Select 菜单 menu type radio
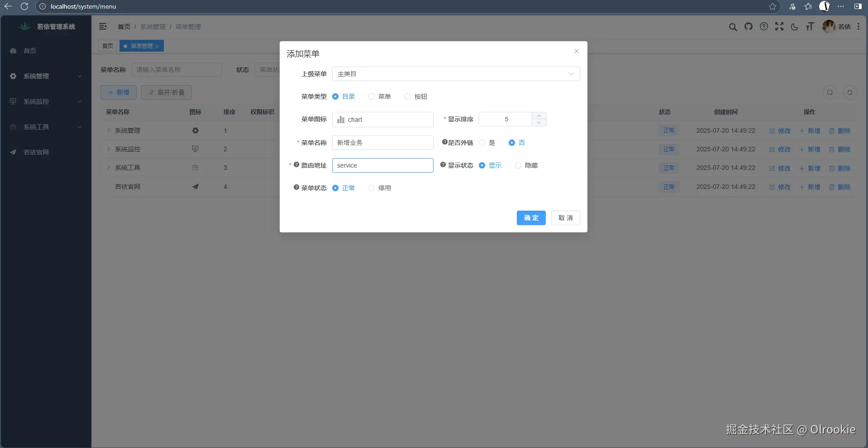868x448 pixels. pos(380,96)
